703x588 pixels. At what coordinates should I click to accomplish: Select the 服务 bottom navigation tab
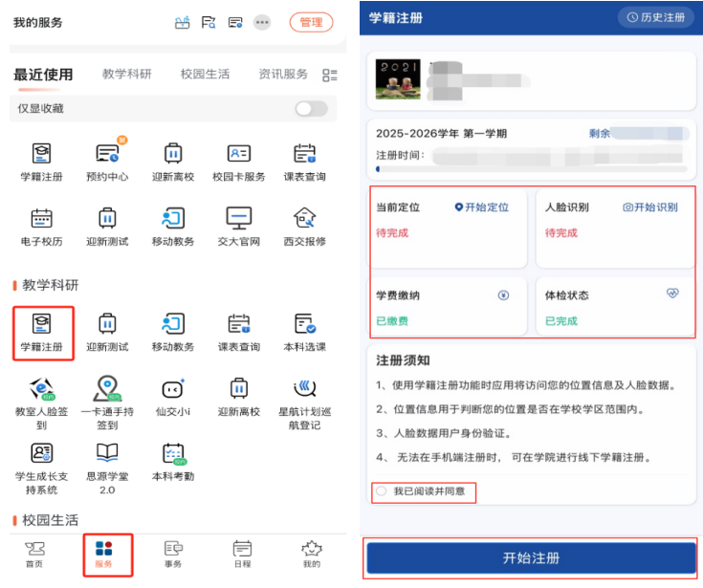(x=105, y=552)
